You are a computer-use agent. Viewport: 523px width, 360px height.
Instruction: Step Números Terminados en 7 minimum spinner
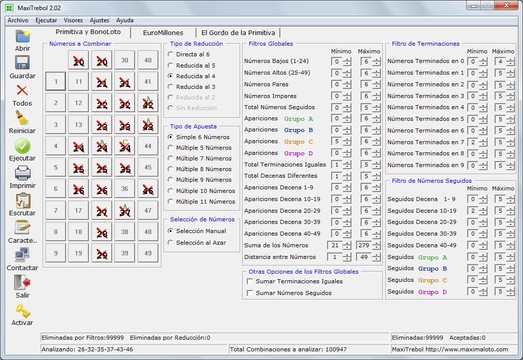(483, 142)
